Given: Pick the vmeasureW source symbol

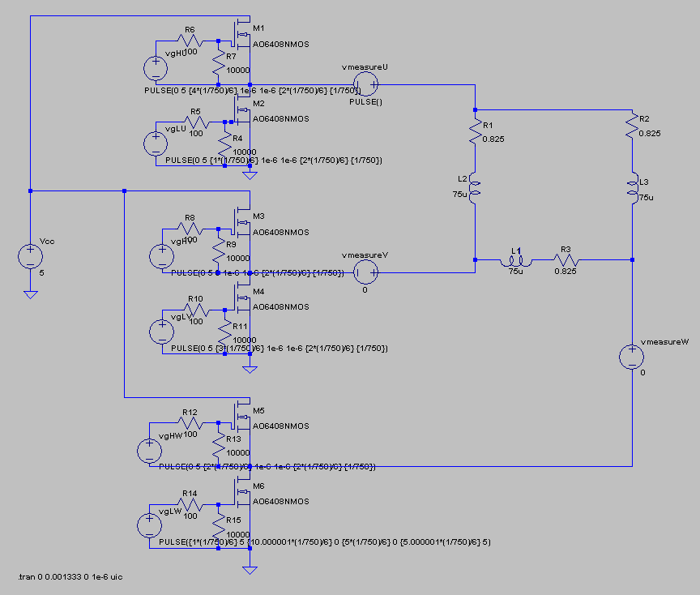Looking at the screenshot, I should [632, 357].
